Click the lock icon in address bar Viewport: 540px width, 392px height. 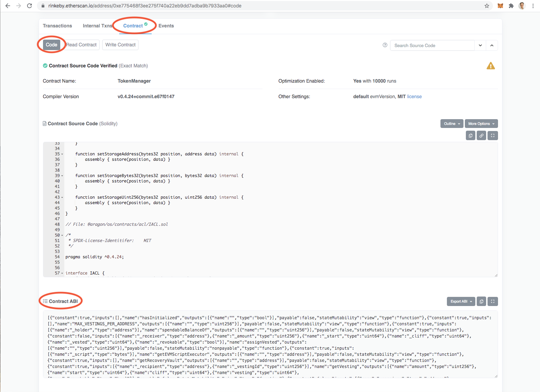coord(43,6)
